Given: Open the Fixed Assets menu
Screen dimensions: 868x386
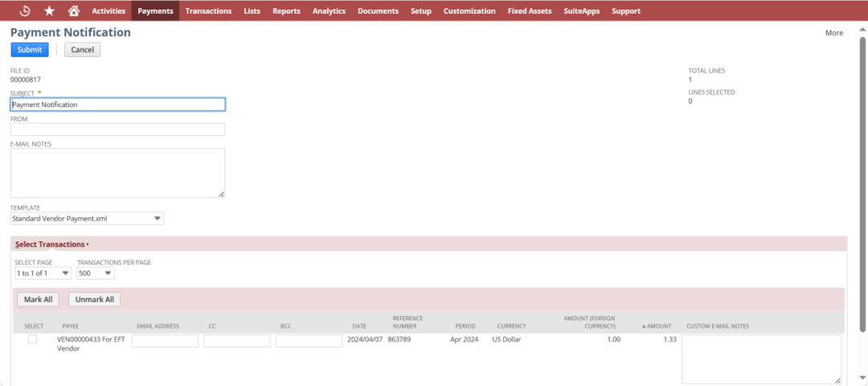Looking at the screenshot, I should [x=529, y=10].
